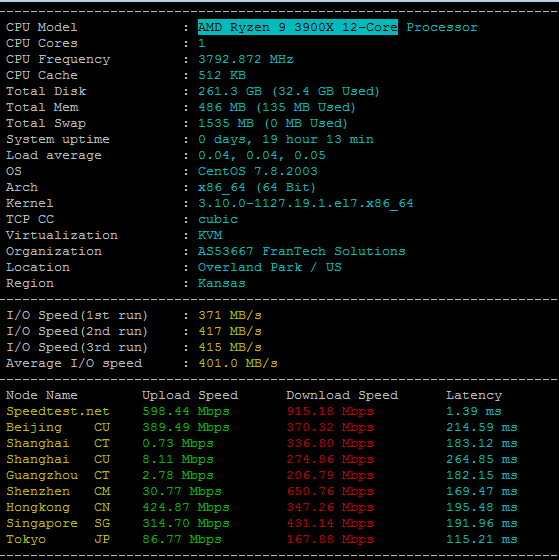
Task: Click Guangzhou download speed 206.79 Mbps
Action: click(x=330, y=475)
